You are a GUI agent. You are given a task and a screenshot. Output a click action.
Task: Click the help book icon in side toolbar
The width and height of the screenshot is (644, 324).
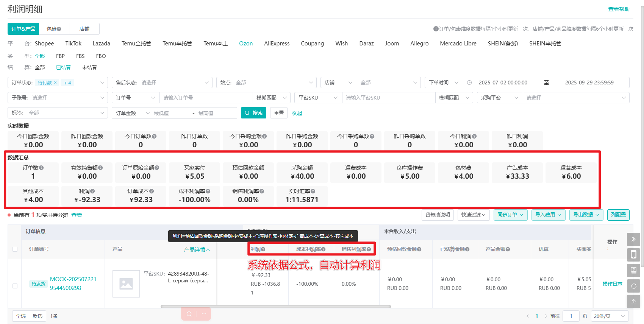click(633, 270)
